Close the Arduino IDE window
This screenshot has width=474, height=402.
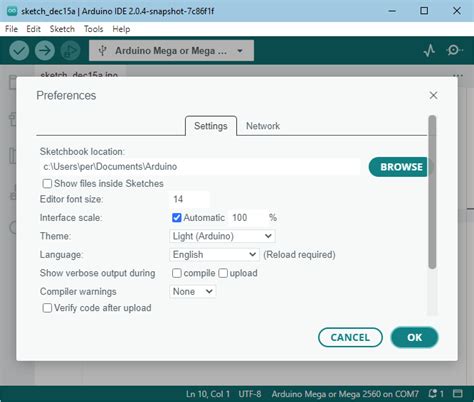(x=457, y=11)
